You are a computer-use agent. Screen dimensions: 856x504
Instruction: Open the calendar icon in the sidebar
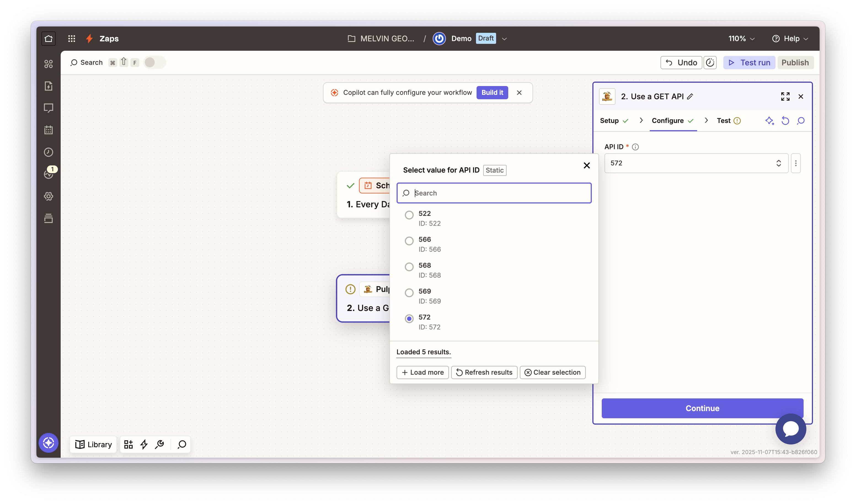[48, 130]
